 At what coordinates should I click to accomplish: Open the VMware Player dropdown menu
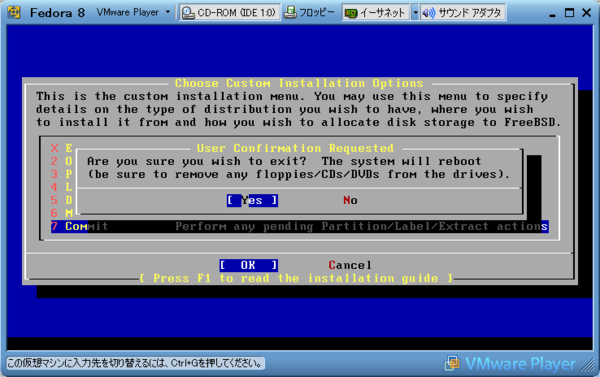133,12
